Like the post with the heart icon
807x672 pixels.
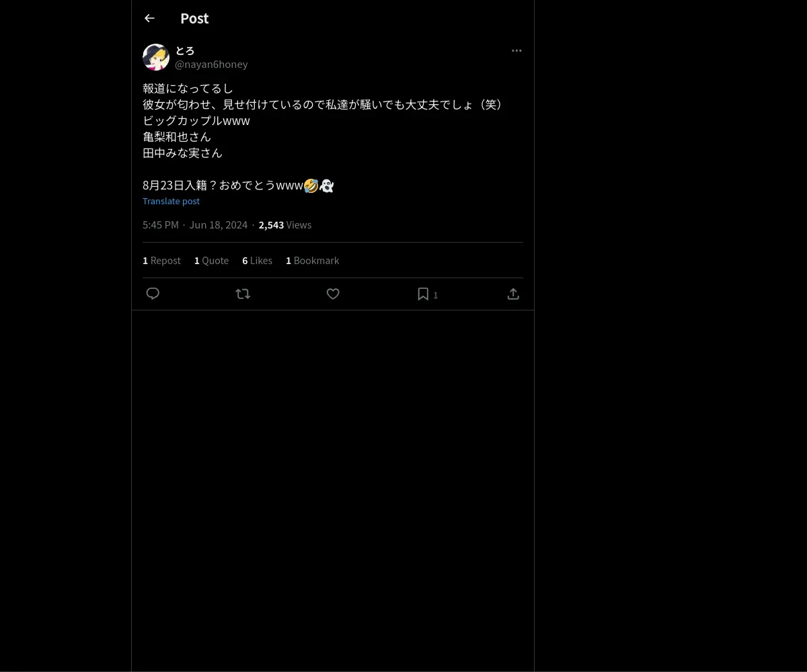333,294
